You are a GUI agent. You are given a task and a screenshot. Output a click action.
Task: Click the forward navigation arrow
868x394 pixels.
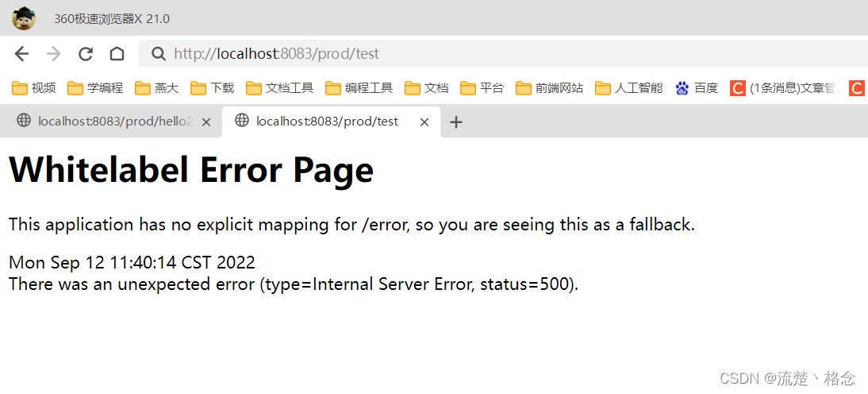click(53, 54)
